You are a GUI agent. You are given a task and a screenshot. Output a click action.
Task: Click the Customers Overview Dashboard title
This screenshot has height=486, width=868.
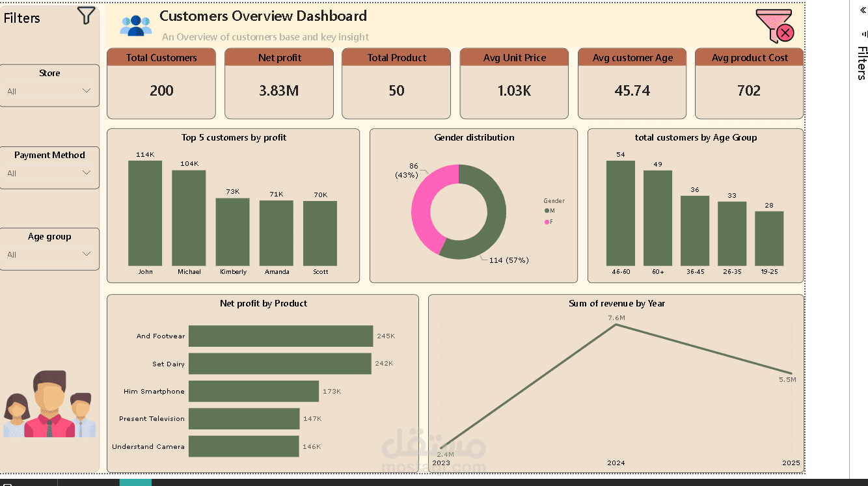tap(263, 16)
